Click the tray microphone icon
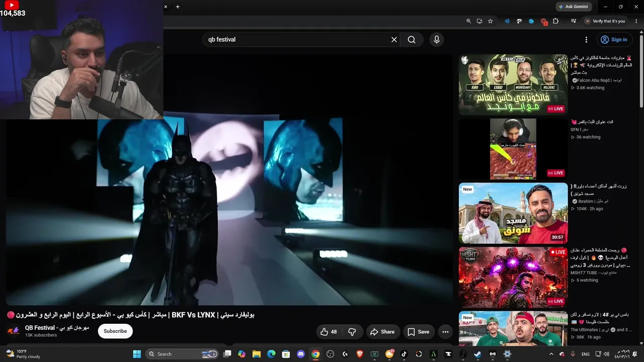Viewport: 644px width, 362px height. (573, 354)
